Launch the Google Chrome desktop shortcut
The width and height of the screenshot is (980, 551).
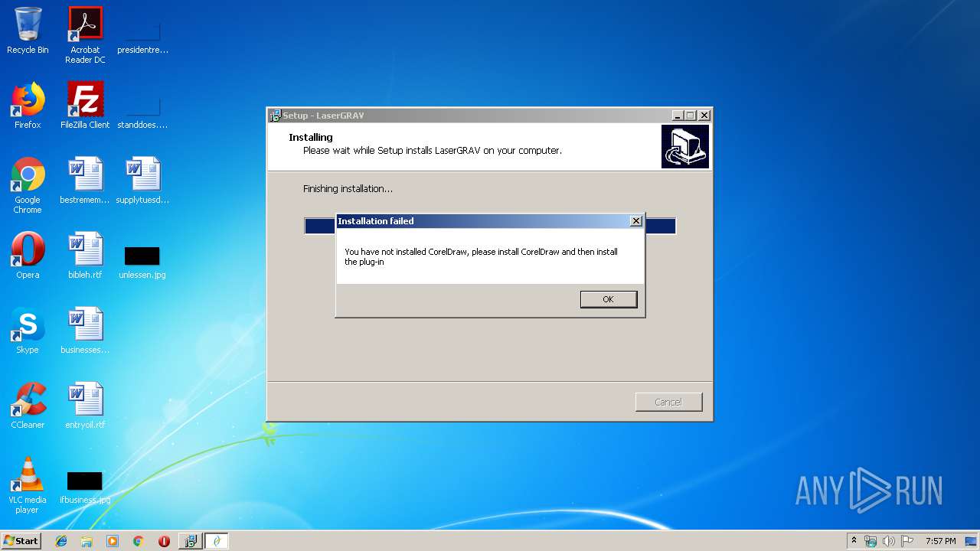(28, 186)
